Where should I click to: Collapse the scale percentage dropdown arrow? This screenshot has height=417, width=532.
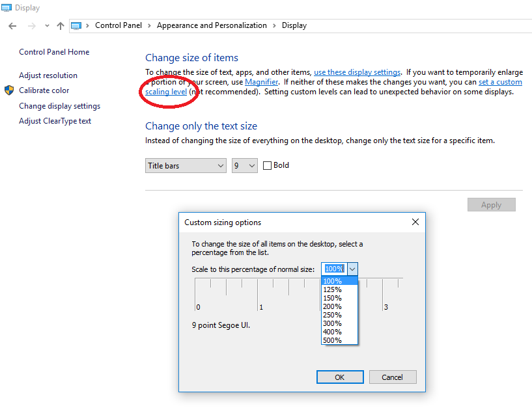(x=352, y=269)
